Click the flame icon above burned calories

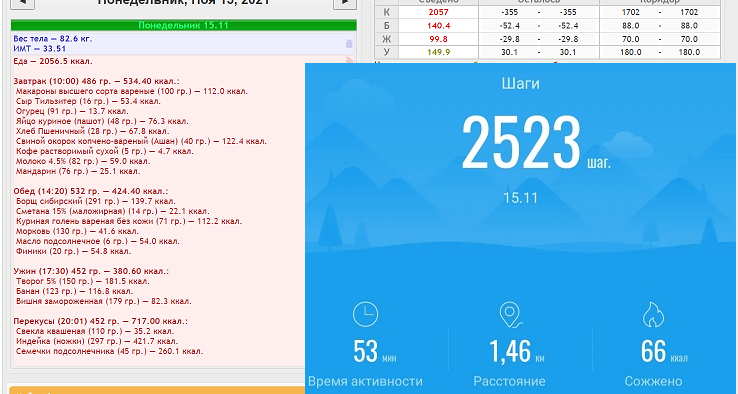653,314
